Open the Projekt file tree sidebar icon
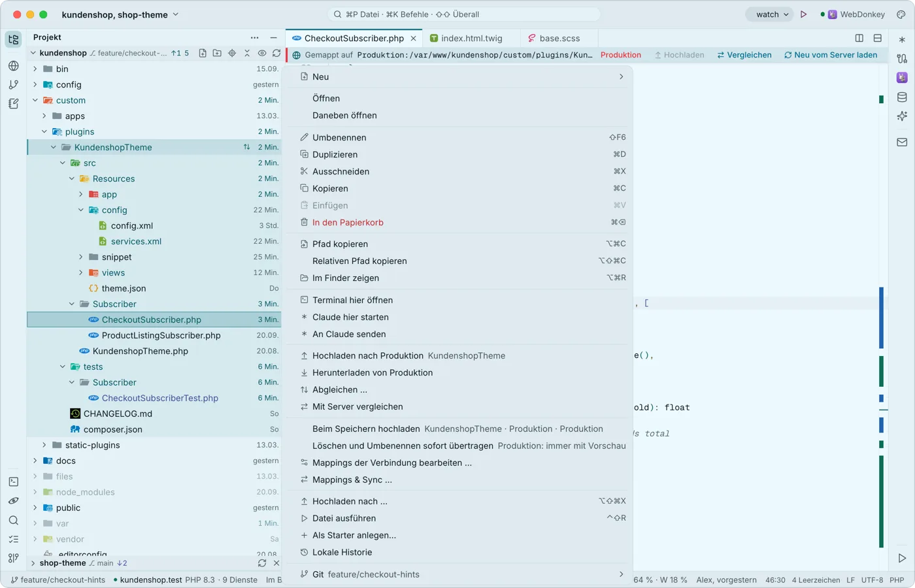Viewport: 915px width, 588px height. 14,39
